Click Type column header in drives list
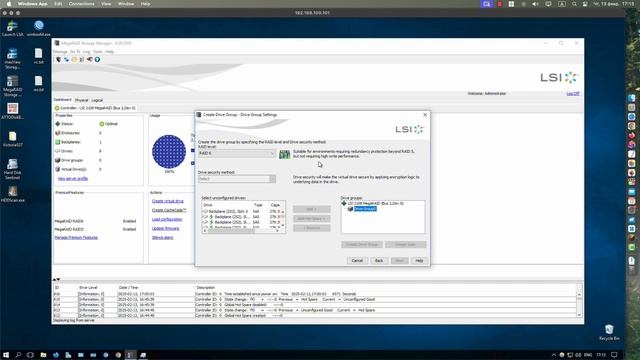This screenshot has height=360, width=640. [258, 205]
